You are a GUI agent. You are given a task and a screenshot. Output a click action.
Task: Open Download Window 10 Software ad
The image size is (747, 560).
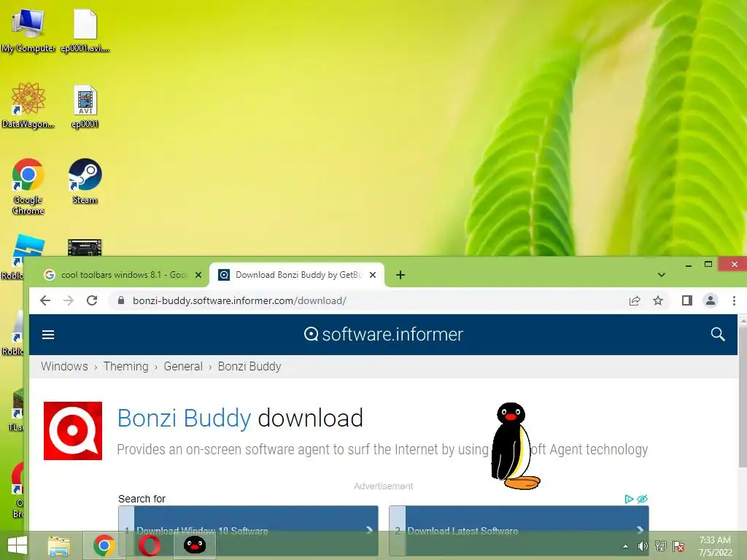coord(248,530)
